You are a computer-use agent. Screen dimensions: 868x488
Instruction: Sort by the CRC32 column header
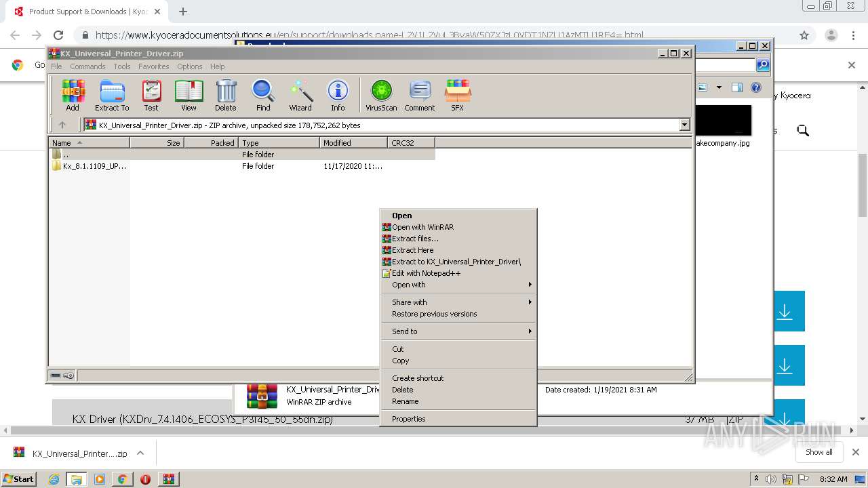(x=411, y=142)
